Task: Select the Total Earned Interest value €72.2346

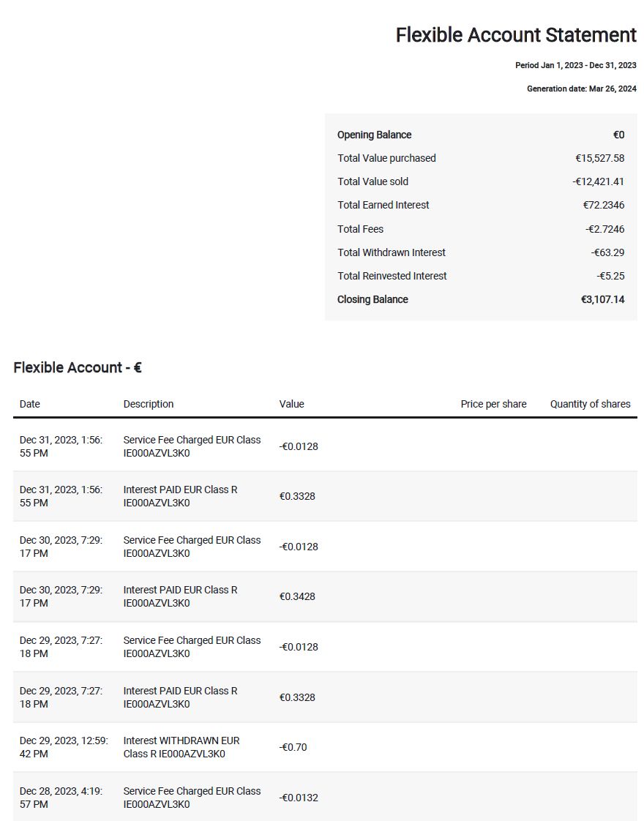Action: point(603,205)
